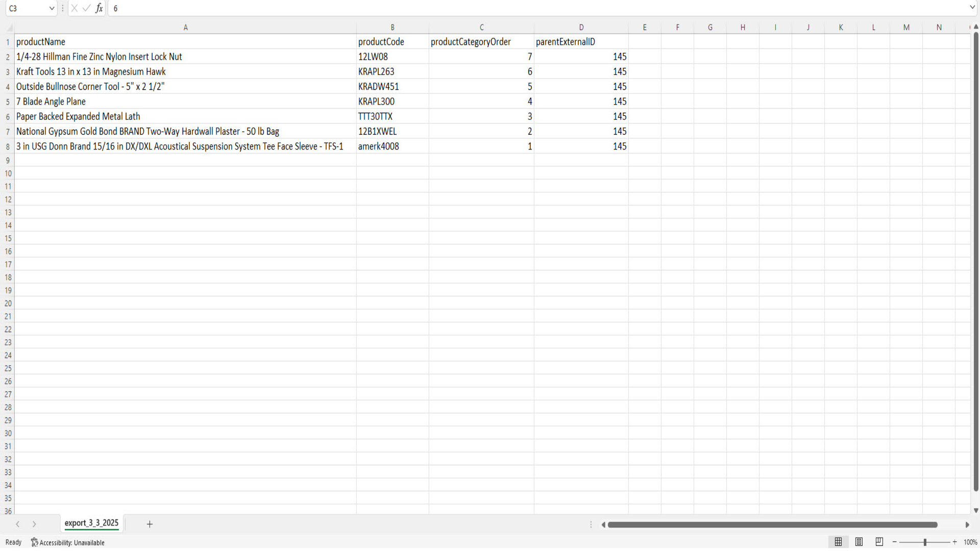The image size is (980, 551).
Task: Click the Accessibility Unavailable status icon
Action: (35, 542)
